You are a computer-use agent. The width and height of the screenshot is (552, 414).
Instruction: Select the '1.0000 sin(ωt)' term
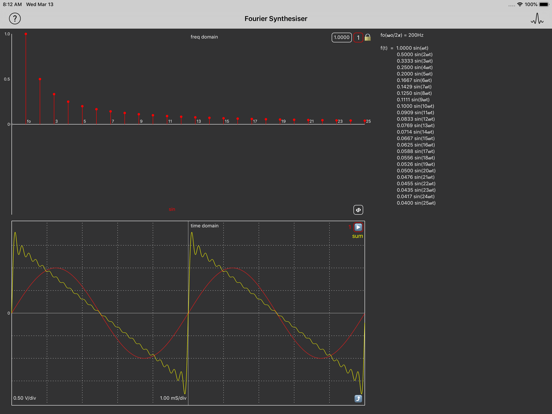tap(412, 48)
